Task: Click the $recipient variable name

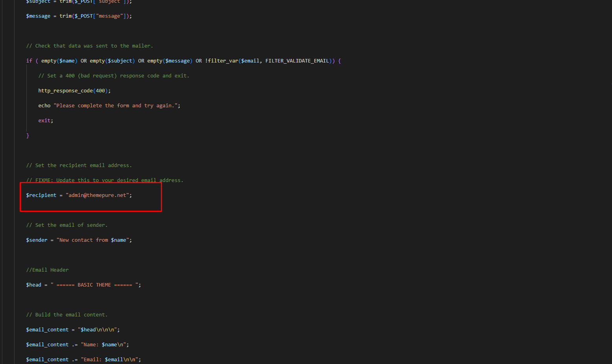Action: pos(41,195)
